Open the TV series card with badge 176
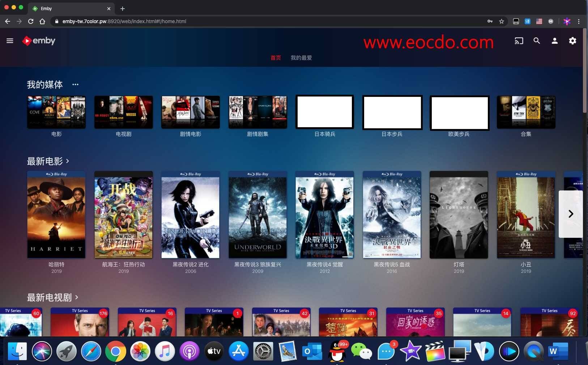This screenshot has width=588, height=365. [x=80, y=322]
